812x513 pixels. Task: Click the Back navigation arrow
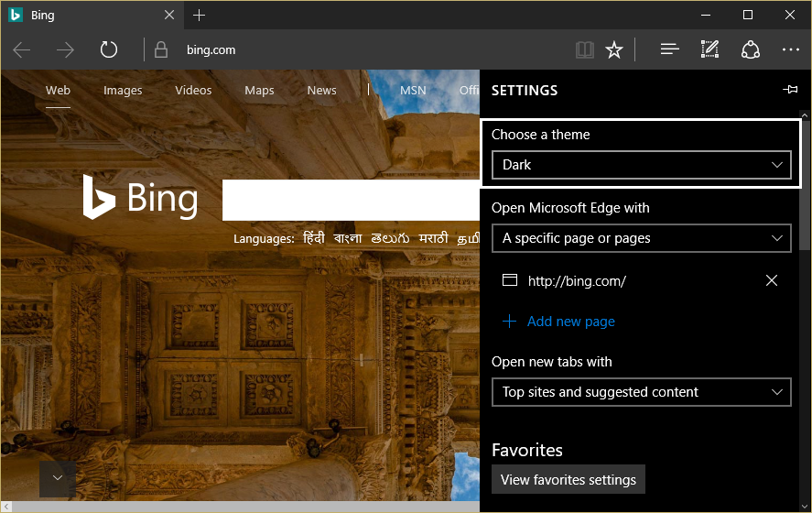tap(22, 50)
